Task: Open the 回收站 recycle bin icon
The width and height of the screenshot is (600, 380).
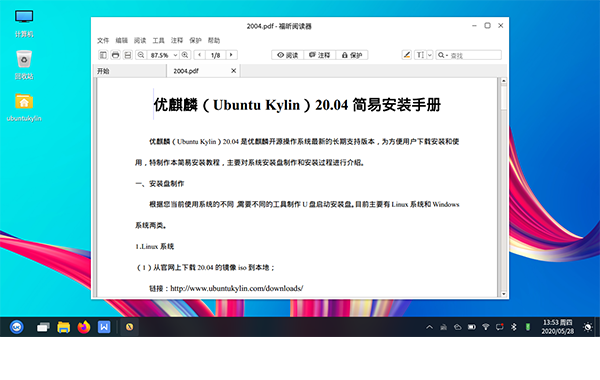Action: point(24,65)
